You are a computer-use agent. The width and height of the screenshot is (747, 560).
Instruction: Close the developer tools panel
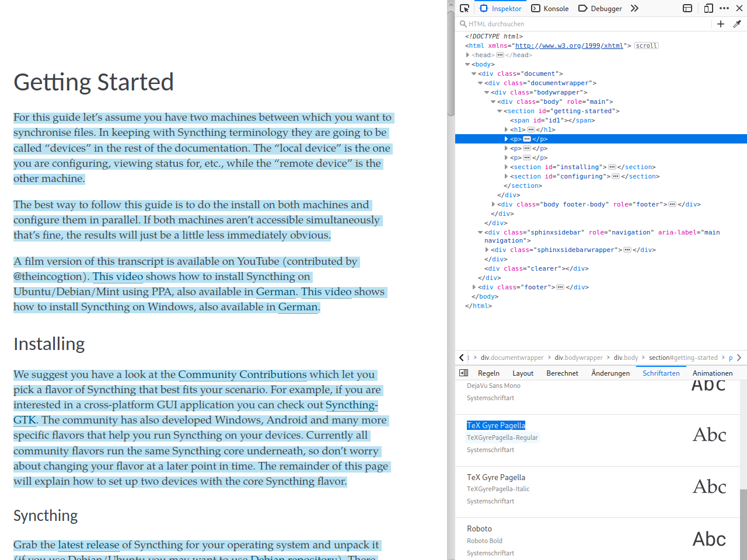[739, 8]
